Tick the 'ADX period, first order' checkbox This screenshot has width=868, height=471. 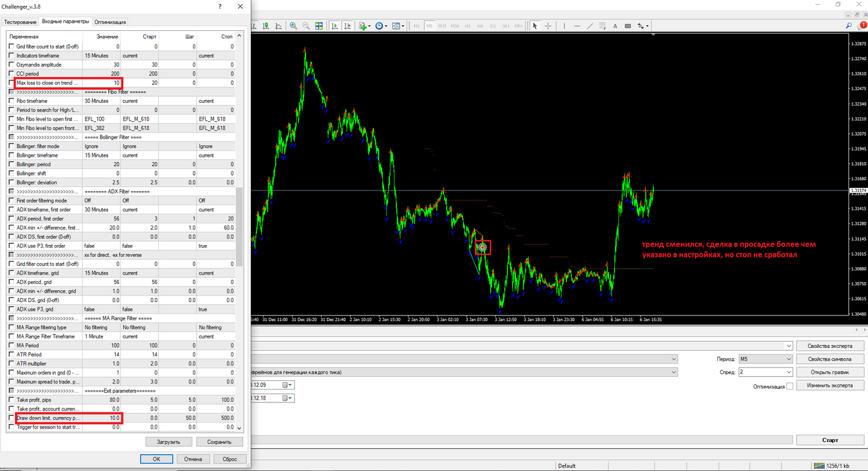(x=11, y=219)
